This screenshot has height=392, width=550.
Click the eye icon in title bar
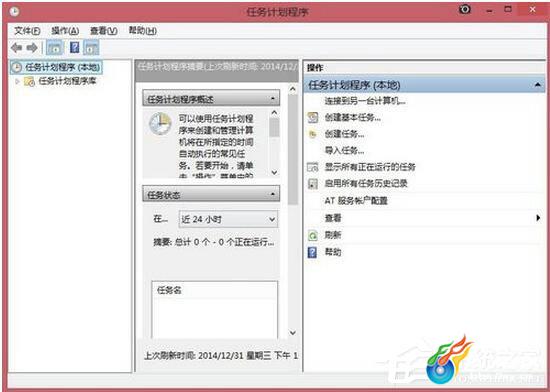(465, 9)
